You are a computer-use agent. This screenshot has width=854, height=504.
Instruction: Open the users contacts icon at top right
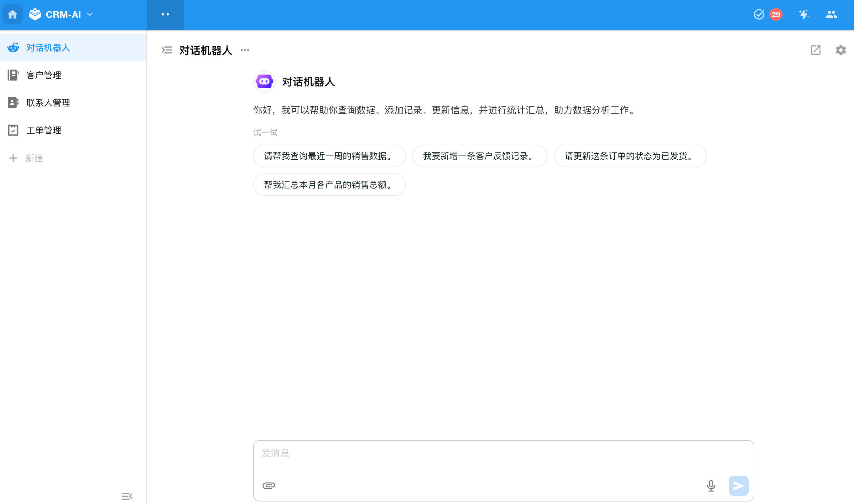point(831,15)
